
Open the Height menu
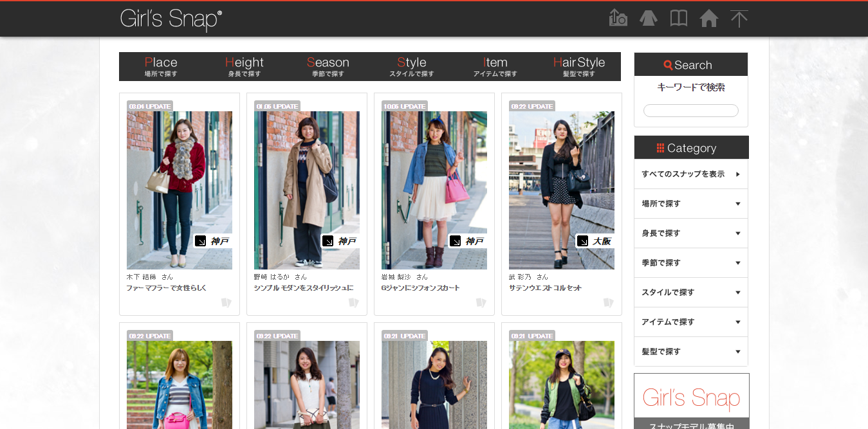point(245,66)
